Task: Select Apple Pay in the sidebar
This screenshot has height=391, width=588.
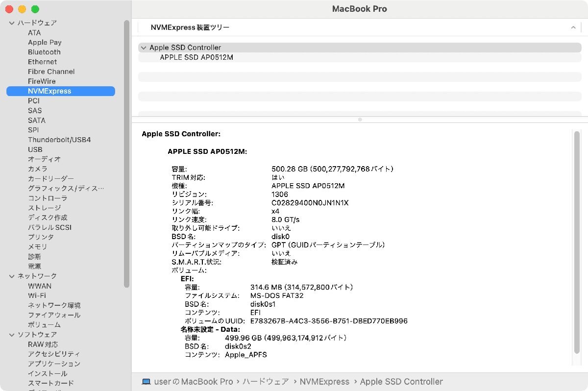Action: point(45,43)
